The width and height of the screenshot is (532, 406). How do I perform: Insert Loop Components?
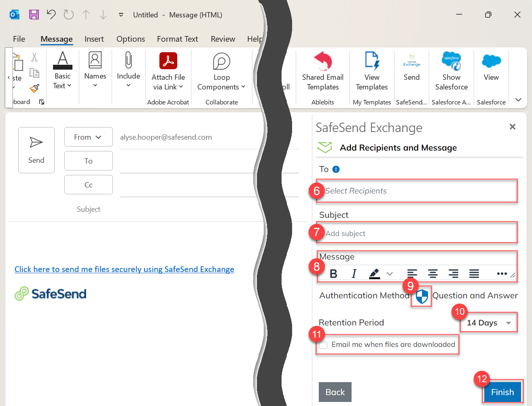[x=221, y=73]
